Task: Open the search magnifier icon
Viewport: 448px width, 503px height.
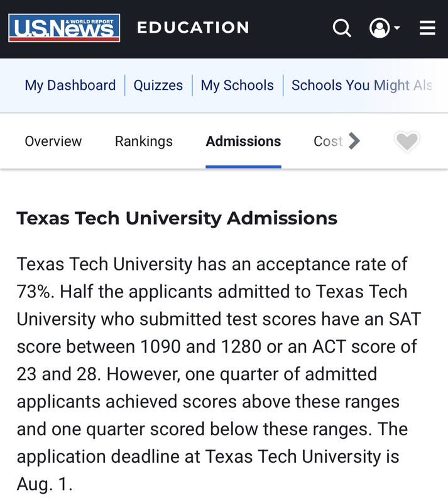Action: (x=342, y=28)
